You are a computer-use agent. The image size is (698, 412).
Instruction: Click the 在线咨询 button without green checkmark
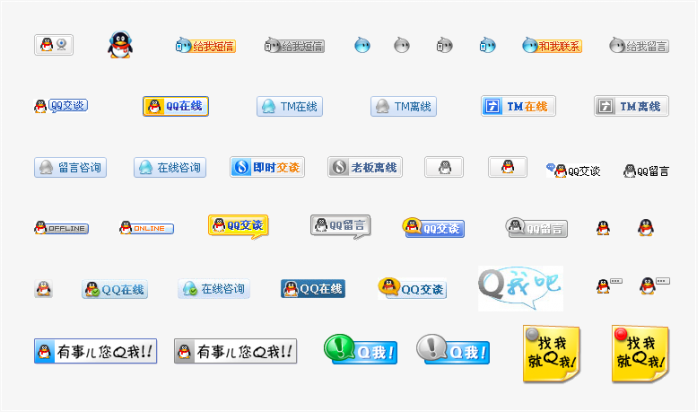tap(170, 167)
